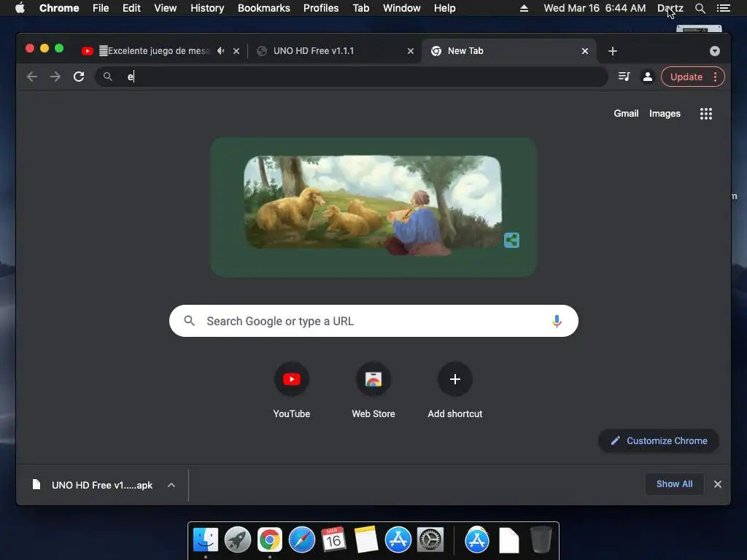This screenshot has width=747, height=560.
Task: Open the profile avatar icon
Action: point(648,77)
